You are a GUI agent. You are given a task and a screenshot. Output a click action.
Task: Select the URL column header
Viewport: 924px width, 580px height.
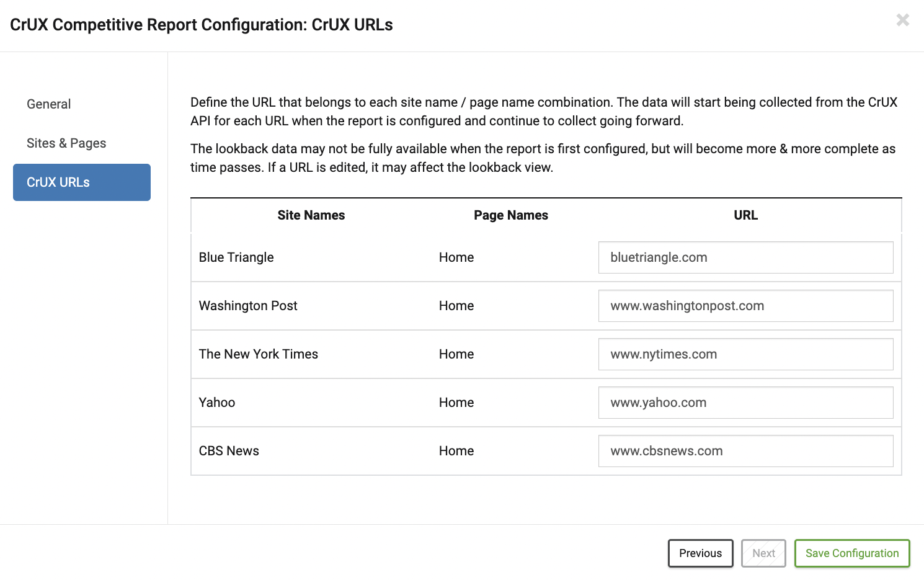click(x=745, y=215)
